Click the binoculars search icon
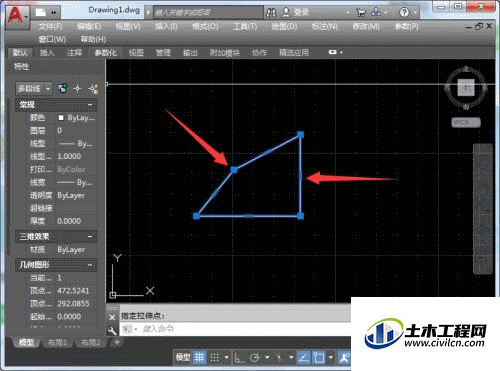The height and width of the screenshot is (371, 500). point(271,13)
